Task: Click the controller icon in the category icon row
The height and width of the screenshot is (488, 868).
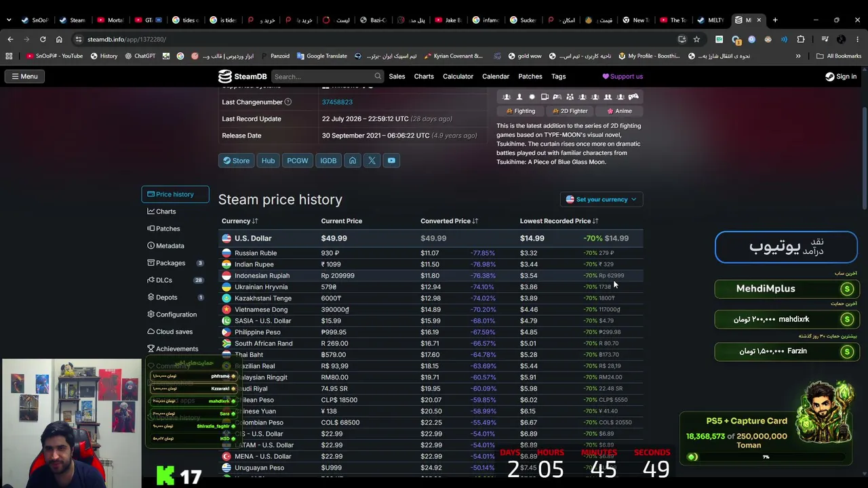Action: point(633,97)
